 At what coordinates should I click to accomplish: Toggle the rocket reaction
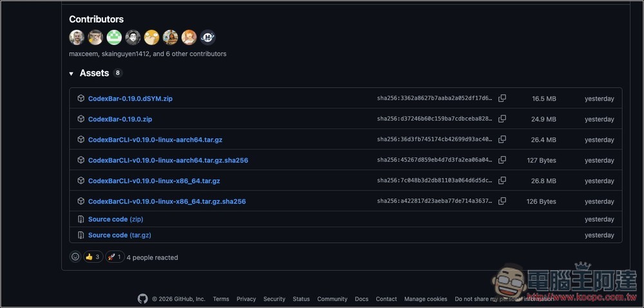pos(115,257)
